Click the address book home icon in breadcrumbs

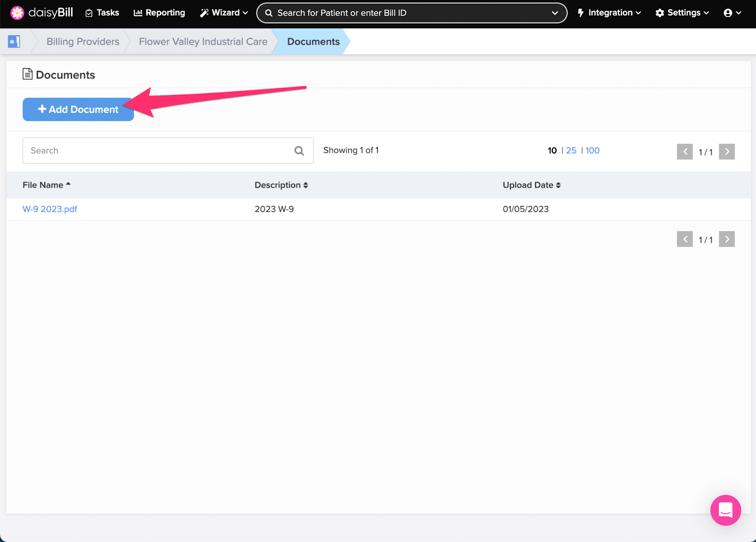(14, 42)
